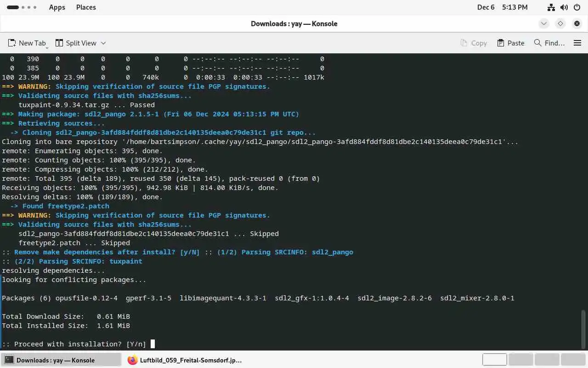Open the Apps menu in top panel
Viewport: 588px width, 368px height.
tap(57, 7)
